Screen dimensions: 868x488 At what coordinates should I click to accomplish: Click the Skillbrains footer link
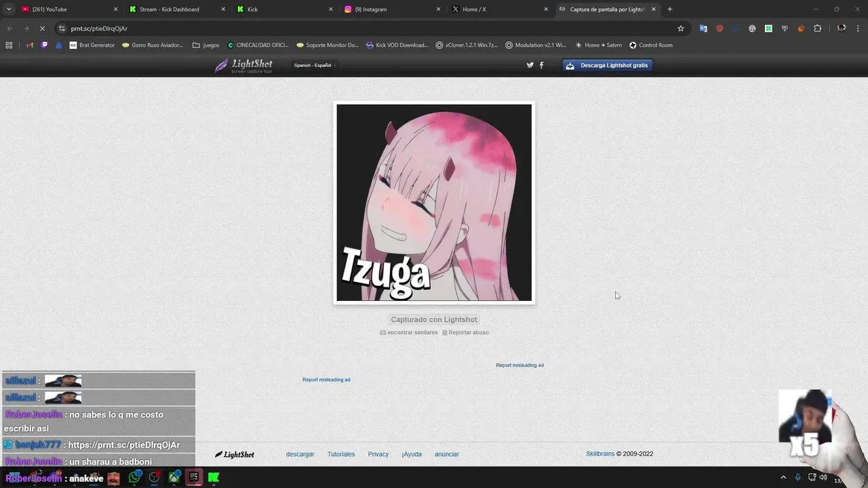point(600,454)
